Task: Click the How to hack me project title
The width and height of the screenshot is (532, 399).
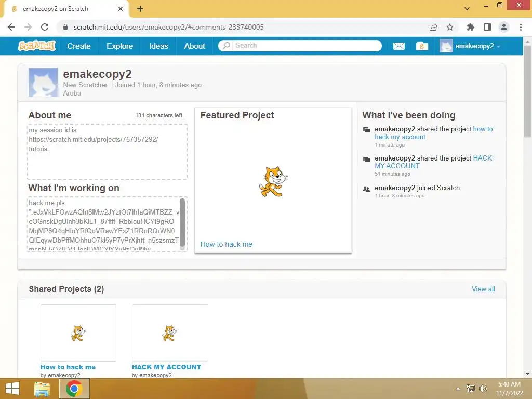Action: pos(68,367)
